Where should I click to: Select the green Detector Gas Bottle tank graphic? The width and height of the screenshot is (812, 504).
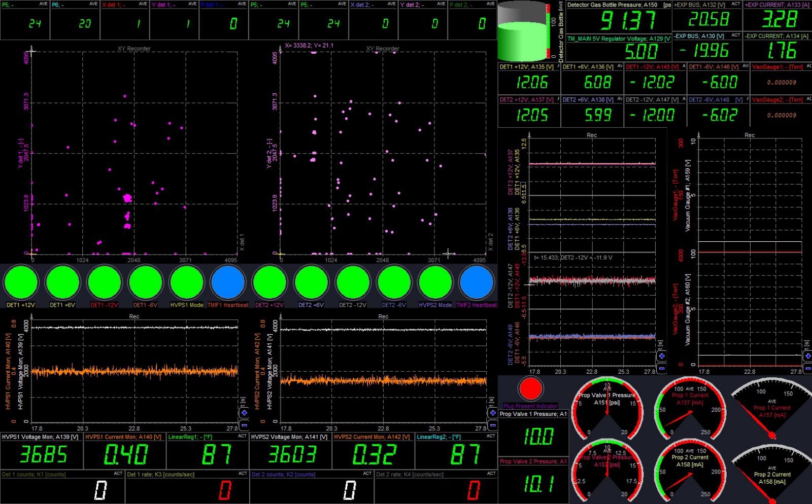[x=522, y=31]
